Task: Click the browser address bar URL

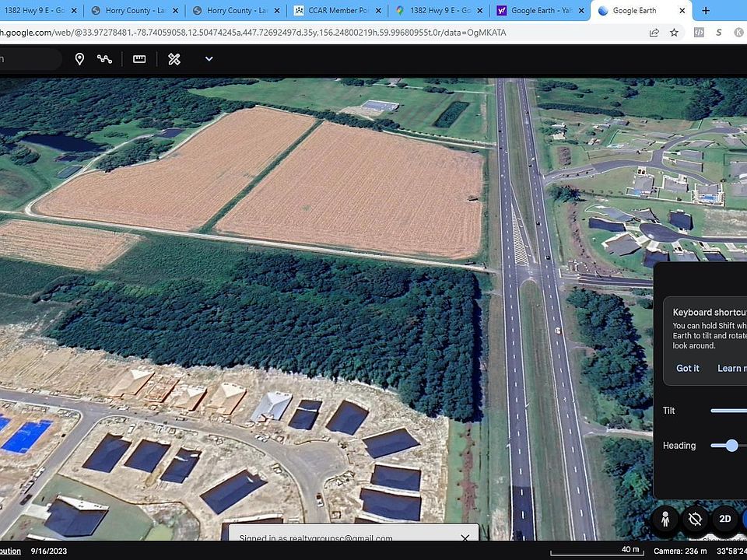Action: click(x=311, y=33)
